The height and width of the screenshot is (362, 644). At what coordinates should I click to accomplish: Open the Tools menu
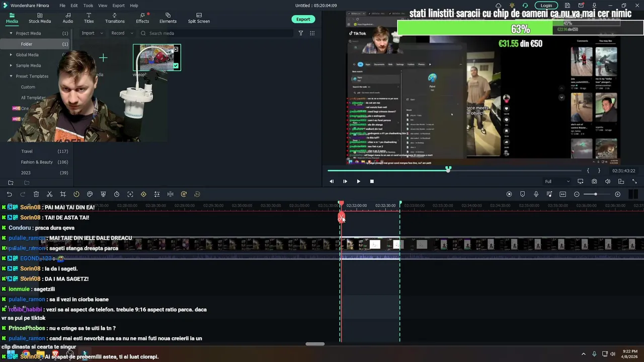tap(88, 6)
